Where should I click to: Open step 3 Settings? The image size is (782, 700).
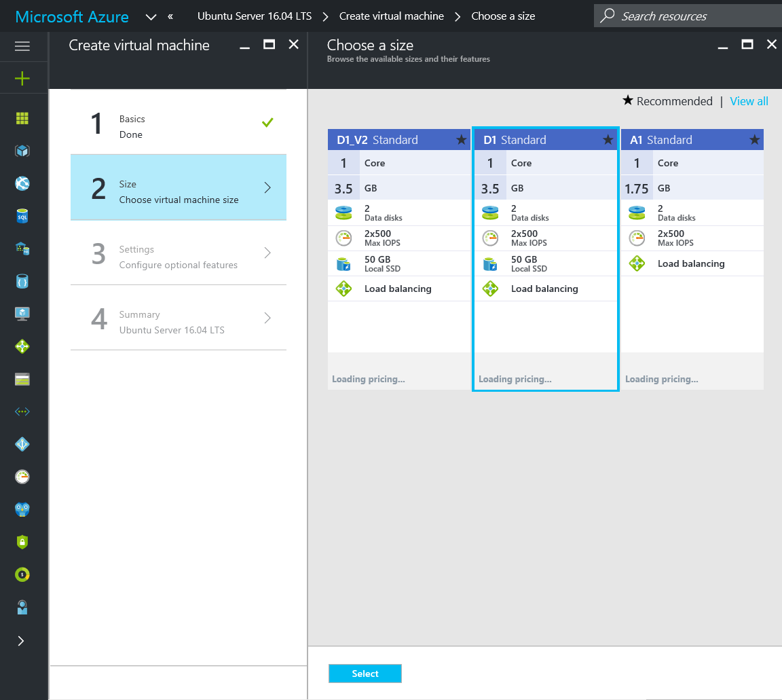pos(179,253)
